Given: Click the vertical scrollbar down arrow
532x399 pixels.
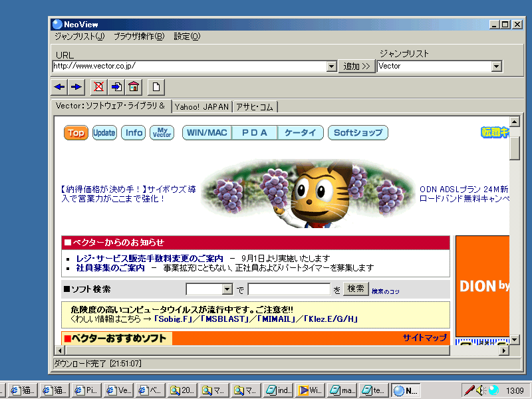Looking at the screenshot, I should point(514,339).
